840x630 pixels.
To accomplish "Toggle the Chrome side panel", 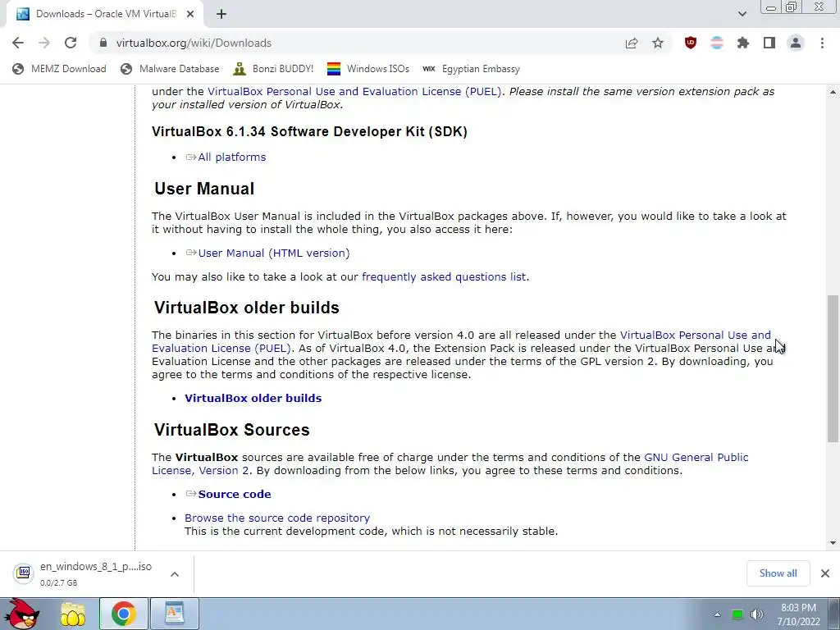I will tap(769, 43).
